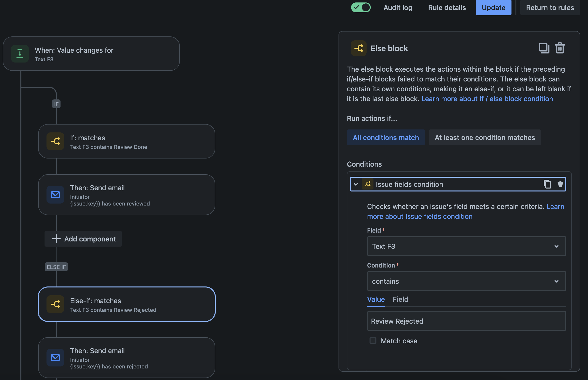Screen dimensions: 588x380
Task: Select the Value tab
Action: point(376,299)
